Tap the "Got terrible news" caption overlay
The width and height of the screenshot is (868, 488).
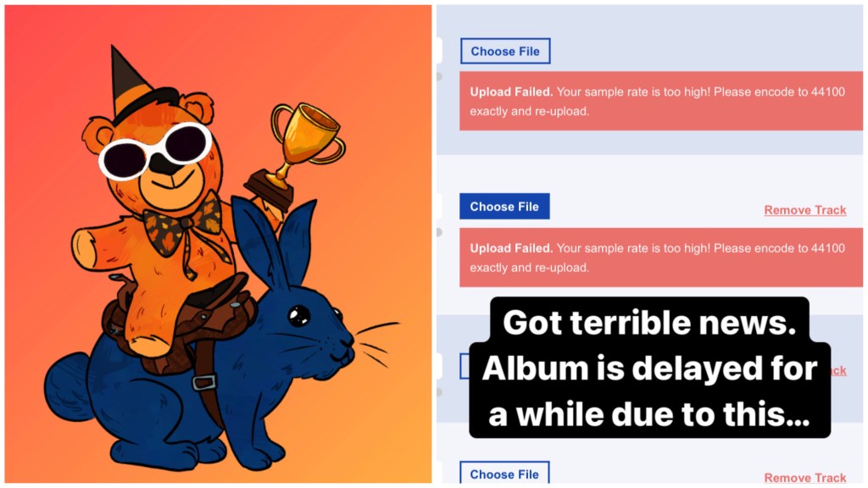pyautogui.click(x=649, y=368)
